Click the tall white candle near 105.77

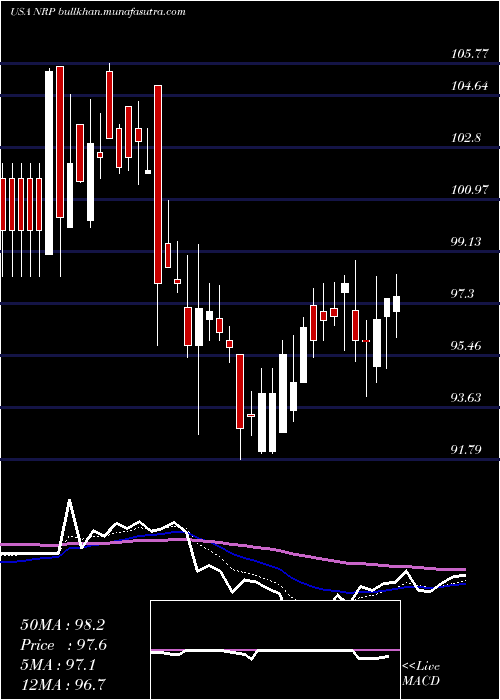coord(49,162)
